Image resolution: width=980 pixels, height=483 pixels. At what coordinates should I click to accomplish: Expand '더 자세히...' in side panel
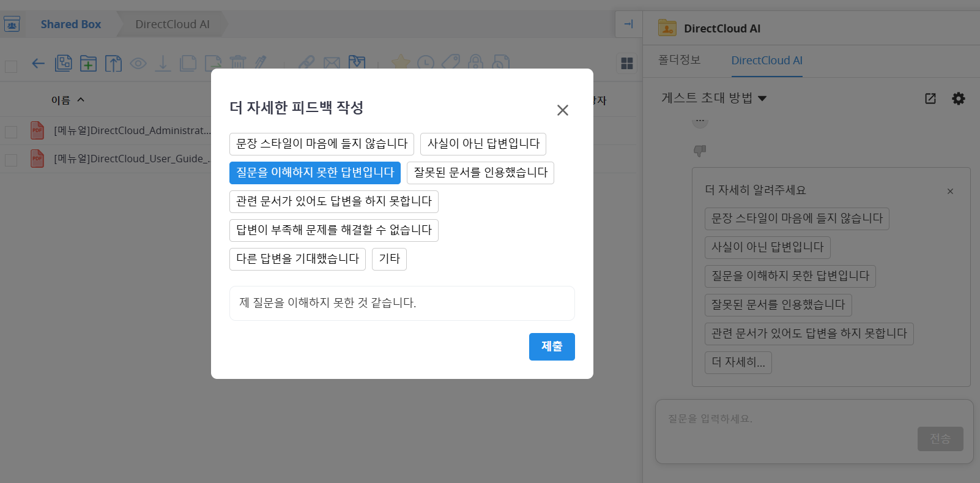coord(738,362)
